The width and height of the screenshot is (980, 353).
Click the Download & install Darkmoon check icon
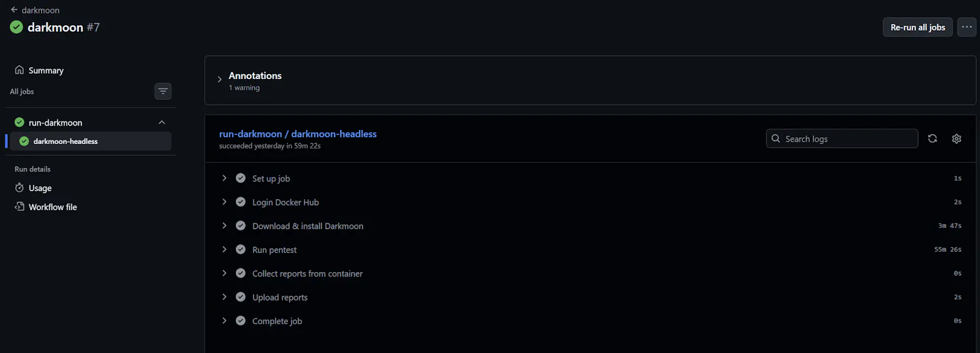pyautogui.click(x=241, y=226)
